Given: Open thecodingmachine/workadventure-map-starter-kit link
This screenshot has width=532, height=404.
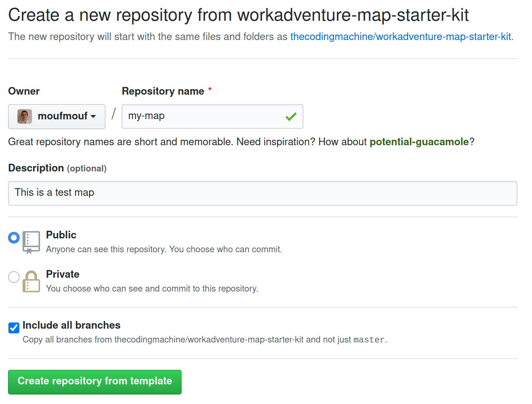Looking at the screenshot, I should click(401, 37).
